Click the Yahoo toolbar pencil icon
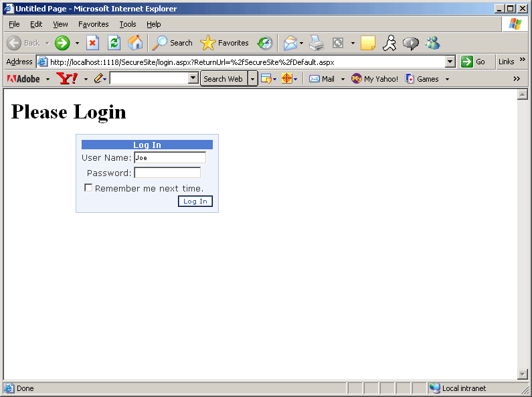 (x=98, y=79)
